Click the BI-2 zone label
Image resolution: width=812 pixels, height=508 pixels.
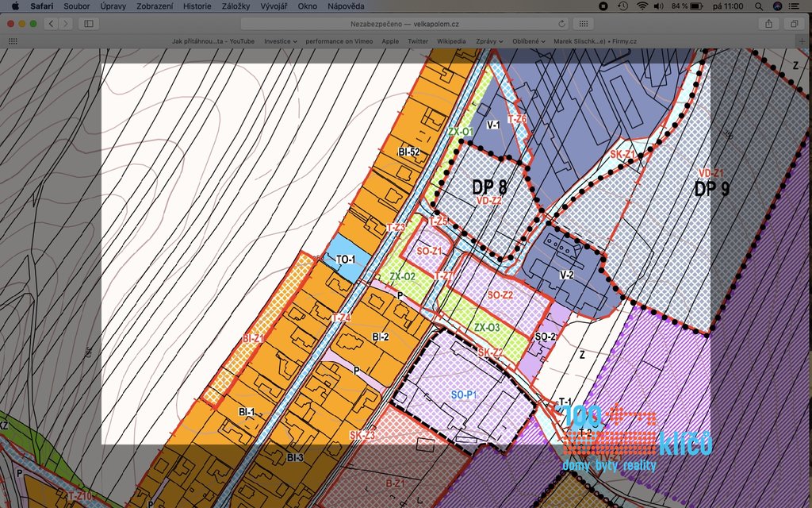[380, 337]
